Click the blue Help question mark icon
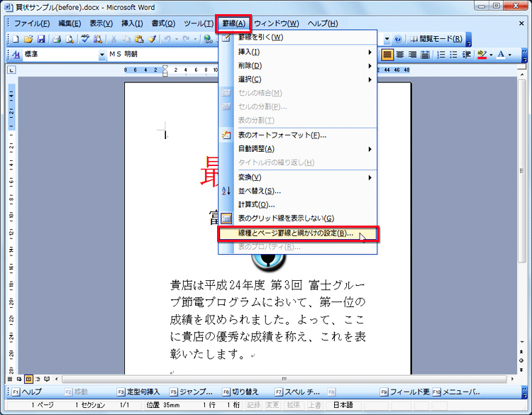Image resolution: width=532 pixels, height=415 pixels. point(398,39)
